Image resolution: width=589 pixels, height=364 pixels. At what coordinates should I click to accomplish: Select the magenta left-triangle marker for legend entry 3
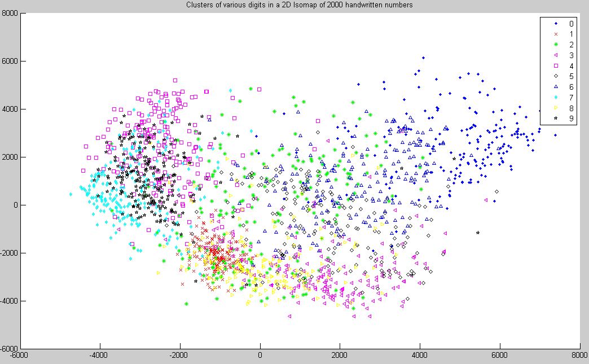point(556,55)
